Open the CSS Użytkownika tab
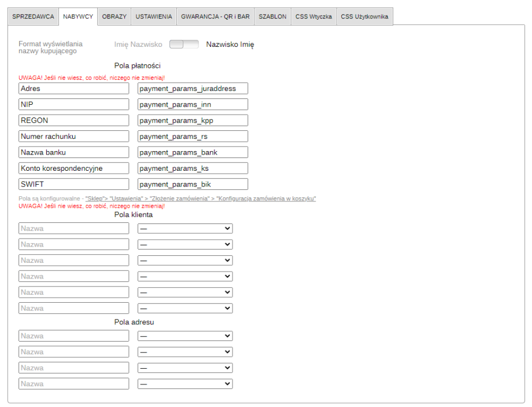The image size is (532, 407). point(364,17)
